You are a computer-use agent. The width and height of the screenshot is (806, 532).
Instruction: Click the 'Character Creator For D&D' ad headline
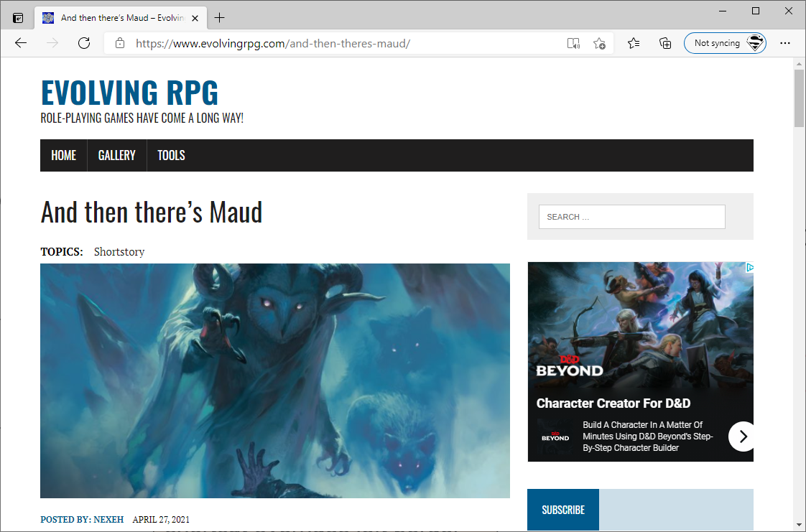613,403
